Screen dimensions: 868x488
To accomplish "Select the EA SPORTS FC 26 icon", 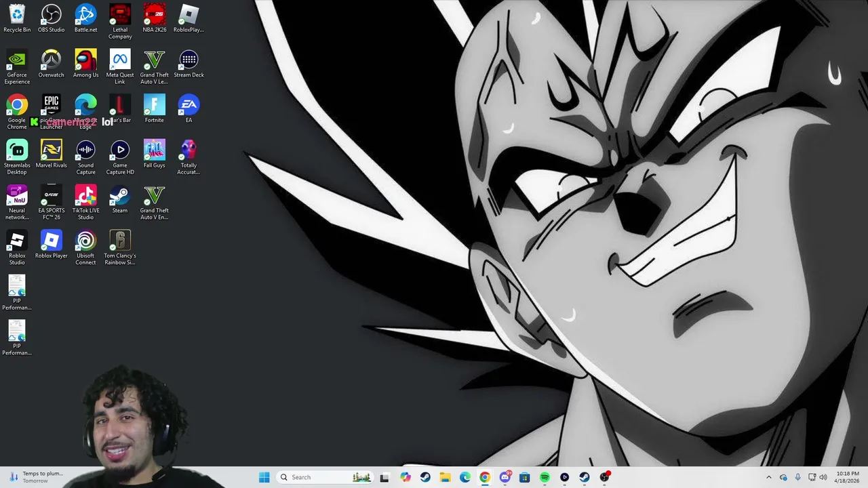I will point(52,203).
